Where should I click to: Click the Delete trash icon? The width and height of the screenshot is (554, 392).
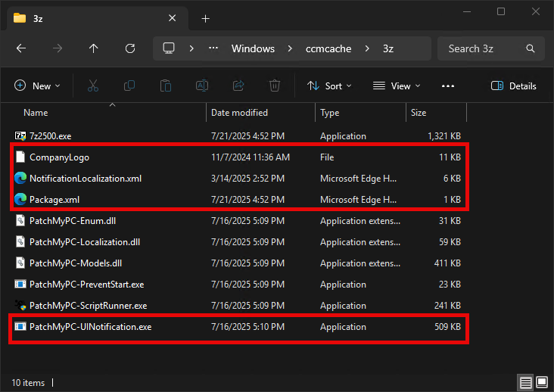click(275, 86)
